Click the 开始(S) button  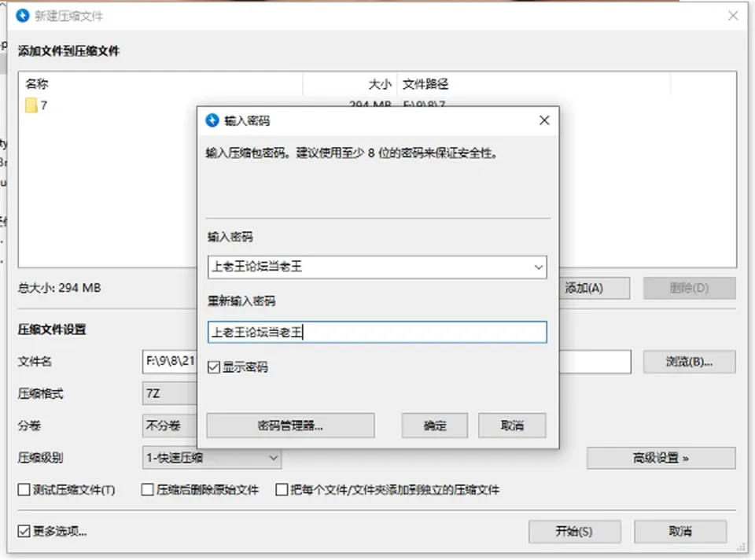point(574,531)
